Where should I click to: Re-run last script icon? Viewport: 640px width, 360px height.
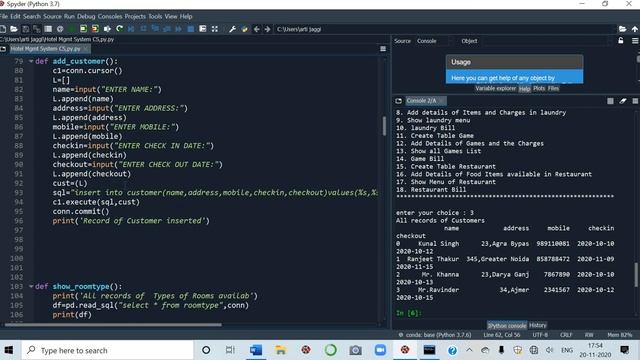tap(119, 29)
